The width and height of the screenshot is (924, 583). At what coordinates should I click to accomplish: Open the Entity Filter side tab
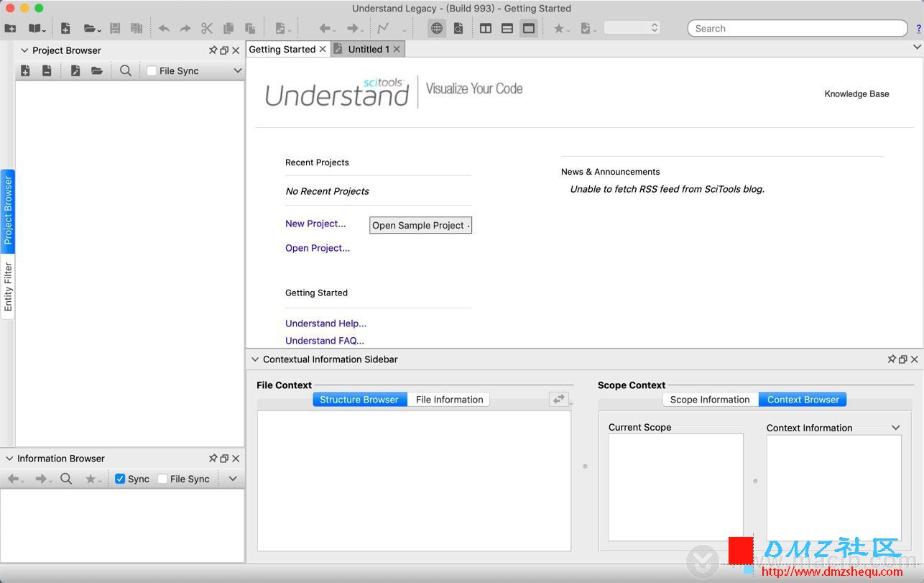8,287
